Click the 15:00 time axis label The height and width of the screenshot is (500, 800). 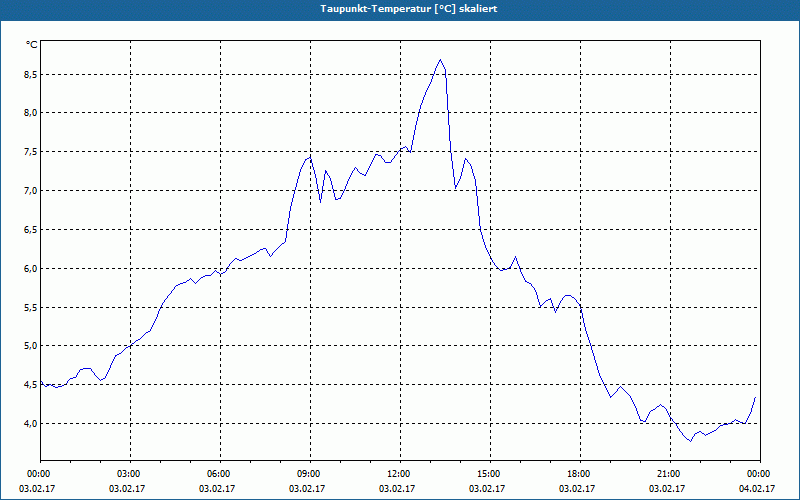[x=490, y=474]
